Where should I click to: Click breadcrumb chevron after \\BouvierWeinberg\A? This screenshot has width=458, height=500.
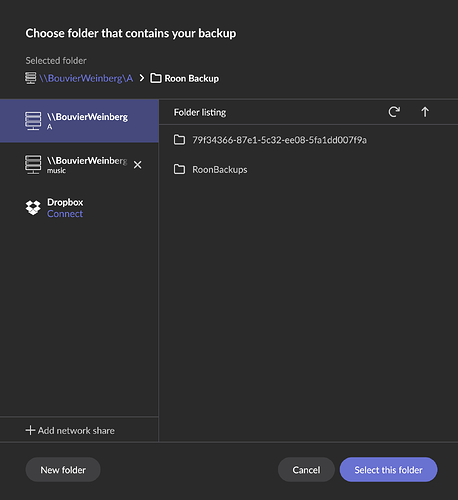(x=142, y=78)
